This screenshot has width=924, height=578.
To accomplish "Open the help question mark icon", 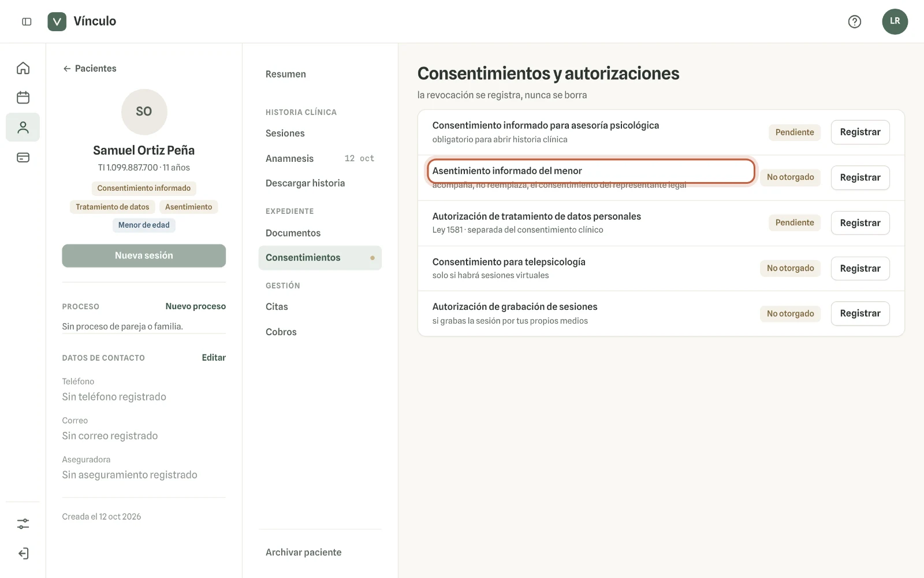I will click(x=855, y=21).
